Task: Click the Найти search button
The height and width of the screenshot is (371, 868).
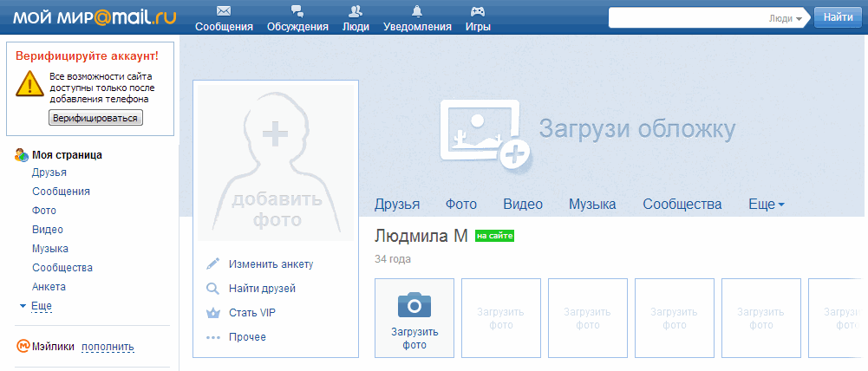Action: point(838,17)
